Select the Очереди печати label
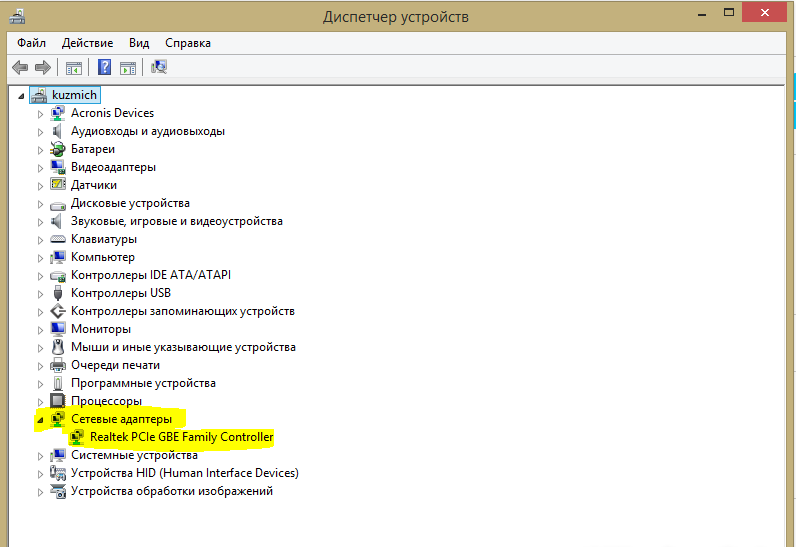The width and height of the screenshot is (796, 547). [x=115, y=365]
